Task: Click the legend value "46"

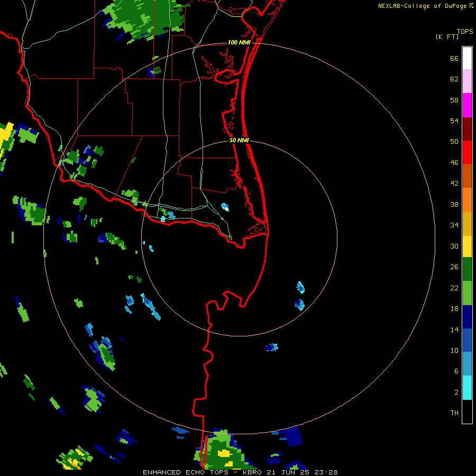Action: (454, 163)
